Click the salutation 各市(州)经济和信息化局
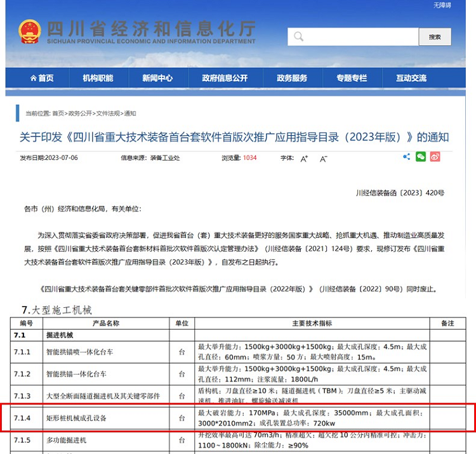The width and height of the screenshot is (476, 454). point(83,209)
